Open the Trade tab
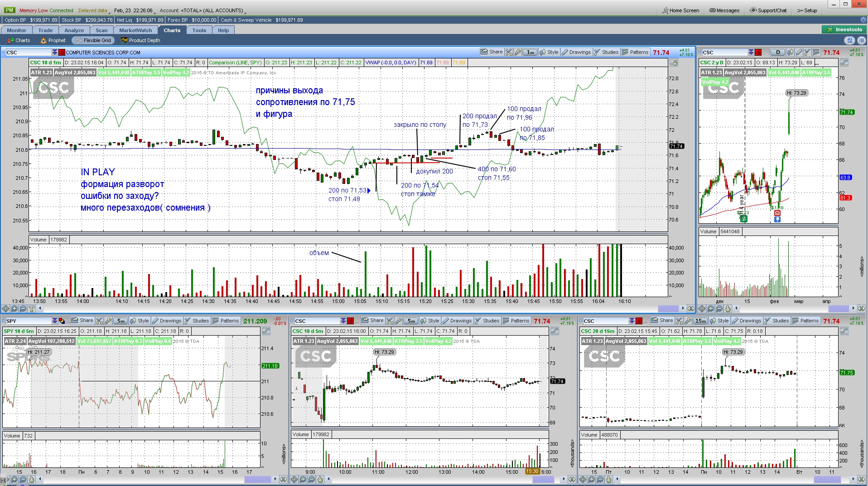The width and height of the screenshot is (868, 486). (45, 30)
